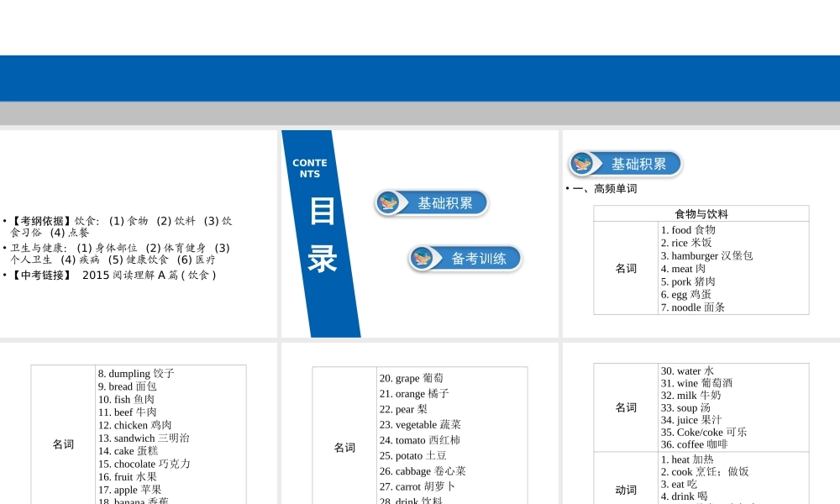The height and width of the screenshot is (504, 840).
Task: Select the 卫生与健康 bullet text
Action: (120, 254)
